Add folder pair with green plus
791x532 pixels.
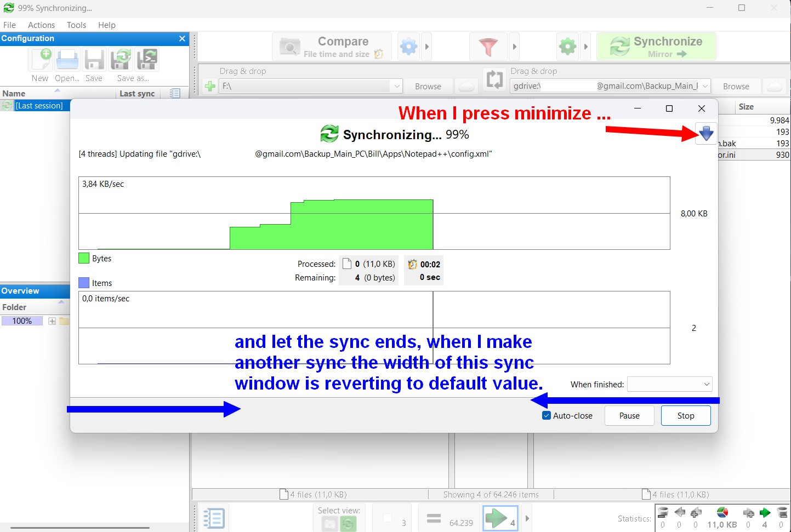pyautogui.click(x=210, y=86)
